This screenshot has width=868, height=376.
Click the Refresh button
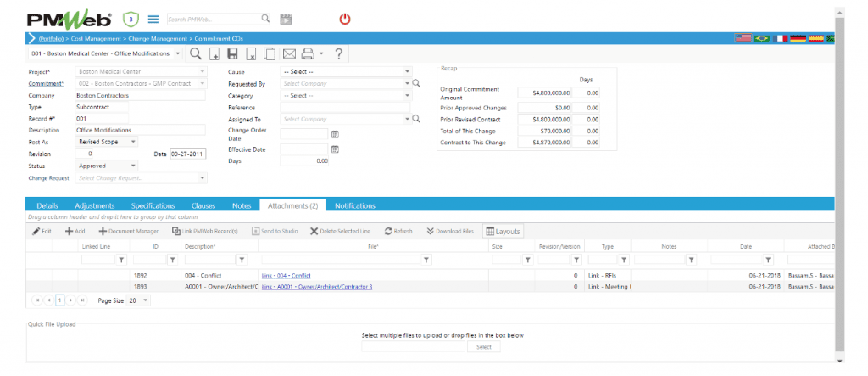[398, 231]
